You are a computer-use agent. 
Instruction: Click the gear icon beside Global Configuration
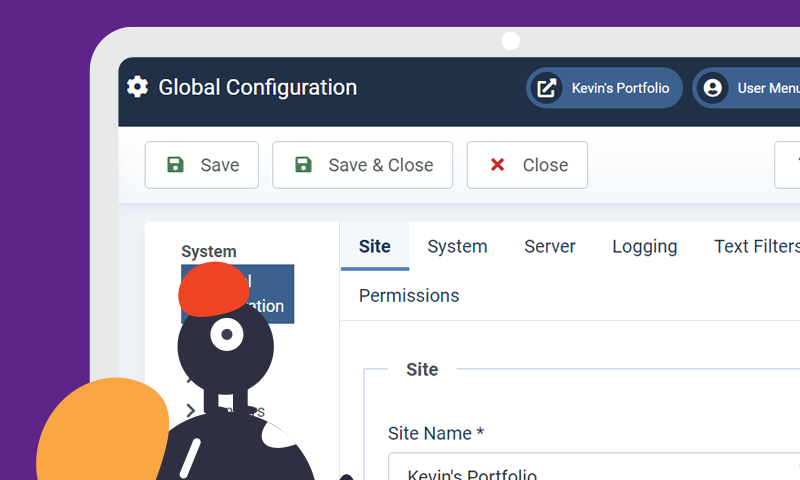(137, 87)
